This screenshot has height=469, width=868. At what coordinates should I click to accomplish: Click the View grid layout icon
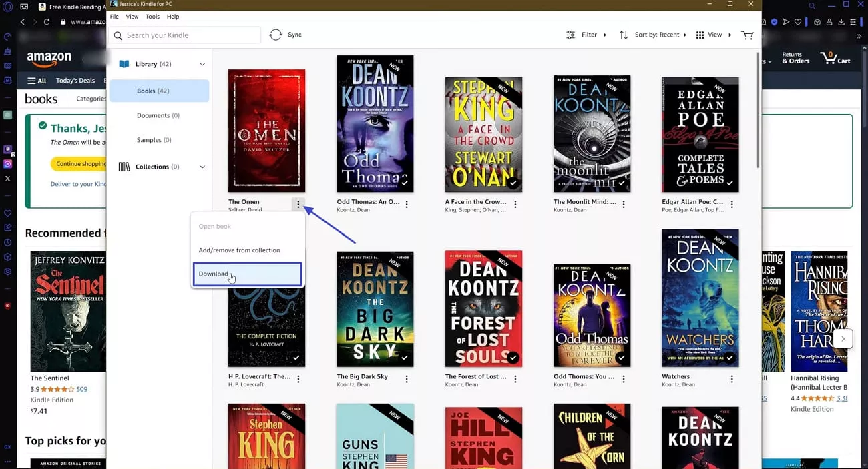(700, 34)
